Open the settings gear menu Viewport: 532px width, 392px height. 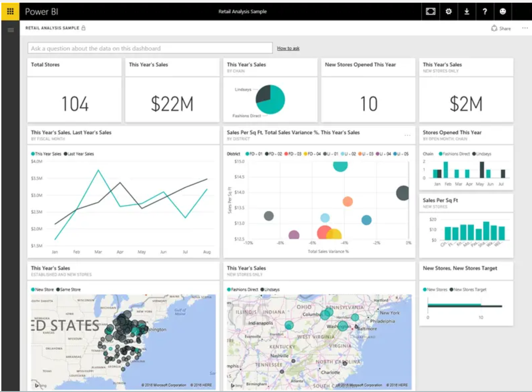click(x=449, y=12)
